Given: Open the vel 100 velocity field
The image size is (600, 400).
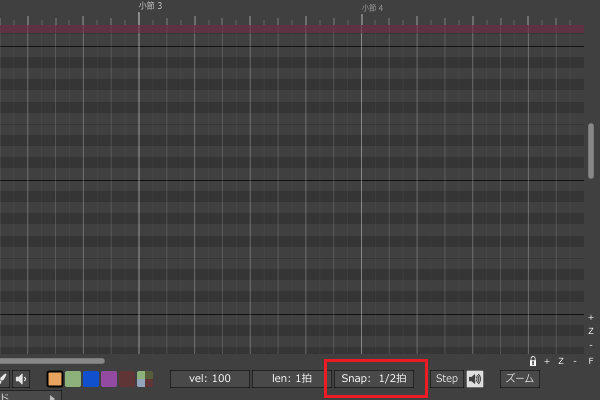Looking at the screenshot, I should 210,379.
